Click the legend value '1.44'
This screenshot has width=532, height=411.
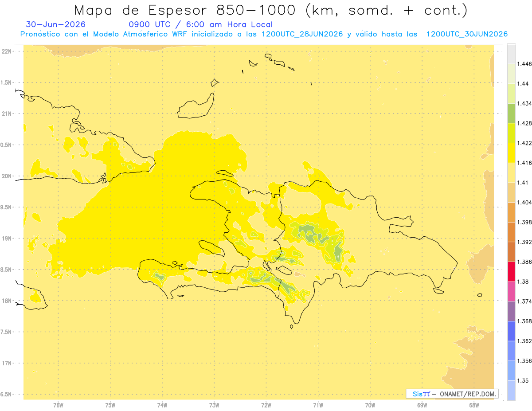(523, 83)
